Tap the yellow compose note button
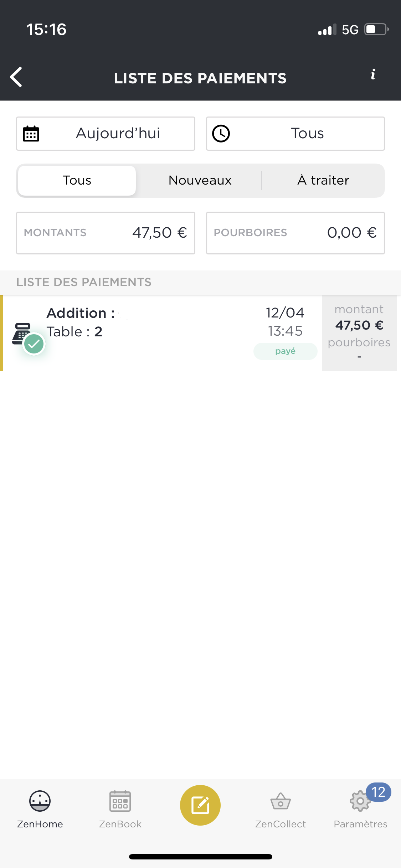Screen dimensions: 401x868 (200, 805)
